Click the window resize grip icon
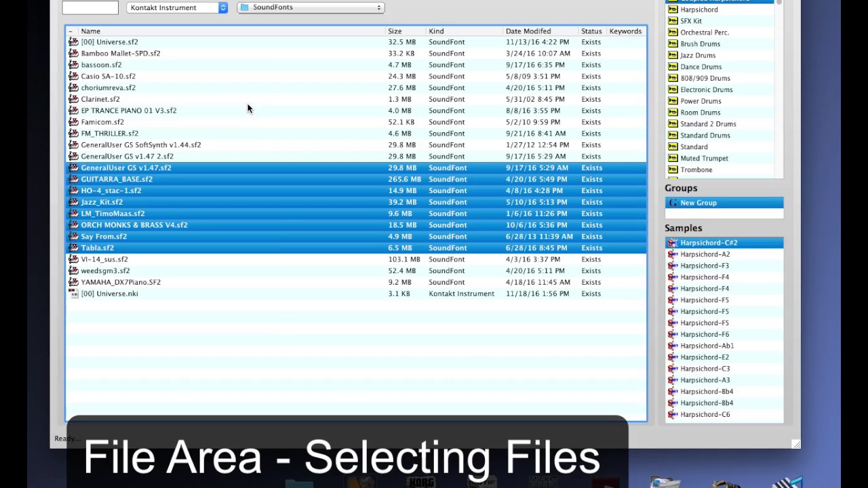The height and width of the screenshot is (488, 868). click(796, 444)
